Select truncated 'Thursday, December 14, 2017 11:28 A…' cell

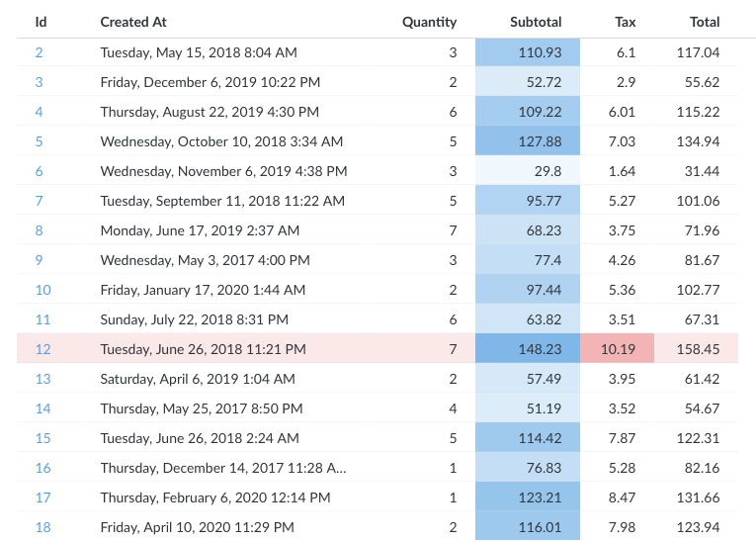pos(224,468)
